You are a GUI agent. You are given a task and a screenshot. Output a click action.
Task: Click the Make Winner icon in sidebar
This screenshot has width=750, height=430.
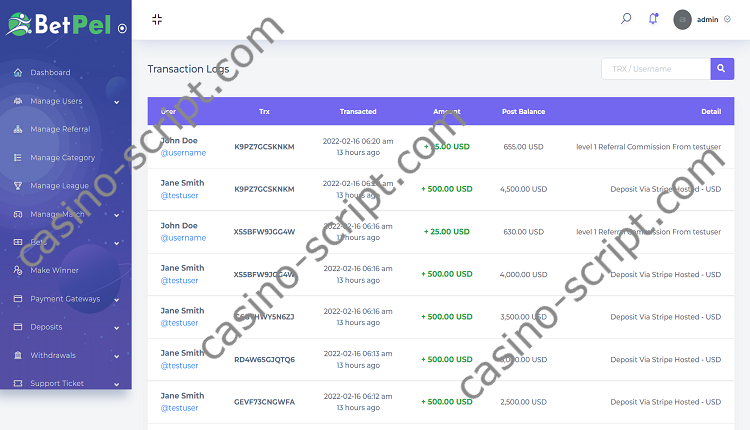tap(18, 270)
